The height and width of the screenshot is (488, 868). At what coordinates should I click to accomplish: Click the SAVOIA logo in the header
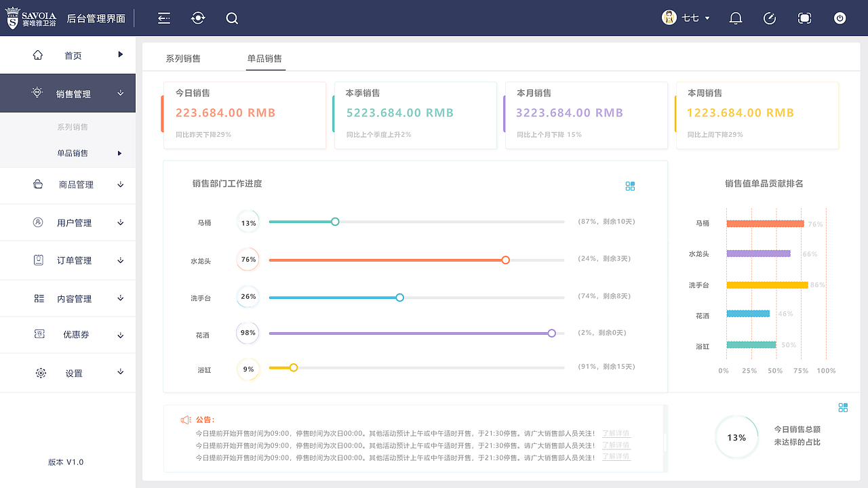(32, 19)
